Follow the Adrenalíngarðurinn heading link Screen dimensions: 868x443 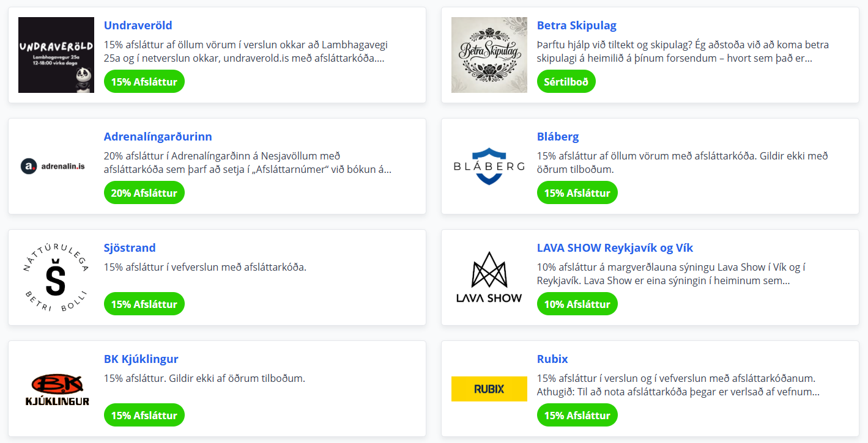tap(158, 137)
